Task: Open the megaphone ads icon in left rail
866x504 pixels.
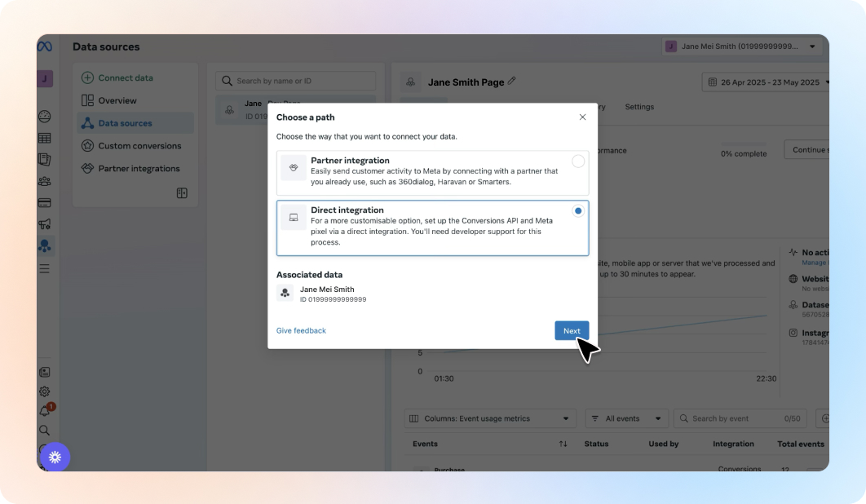Action: (45, 223)
